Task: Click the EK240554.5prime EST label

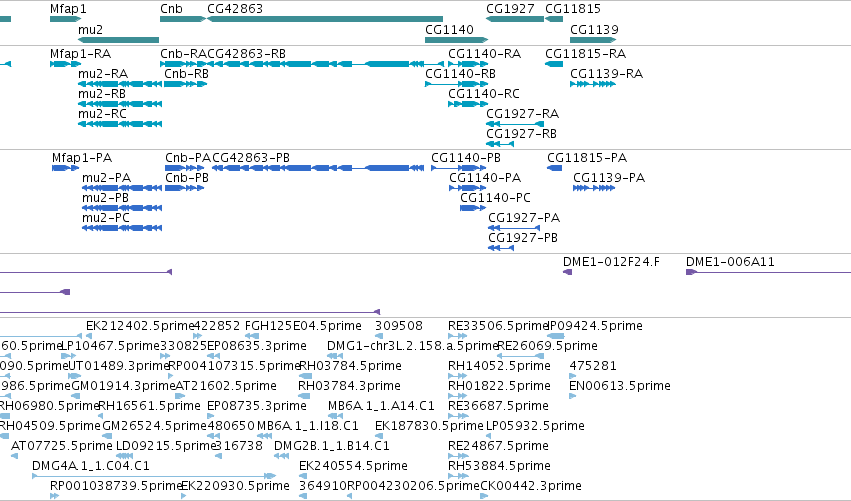Action: (x=353, y=466)
